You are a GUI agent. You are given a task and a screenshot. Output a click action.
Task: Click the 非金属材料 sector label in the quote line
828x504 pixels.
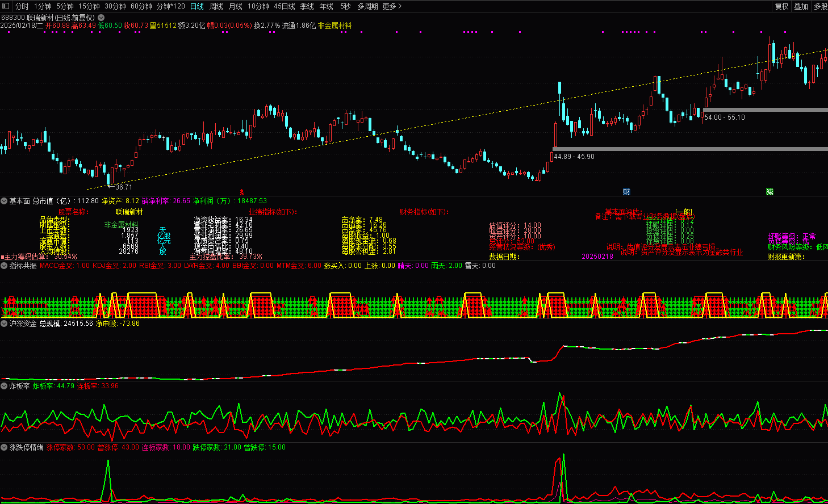pos(335,26)
